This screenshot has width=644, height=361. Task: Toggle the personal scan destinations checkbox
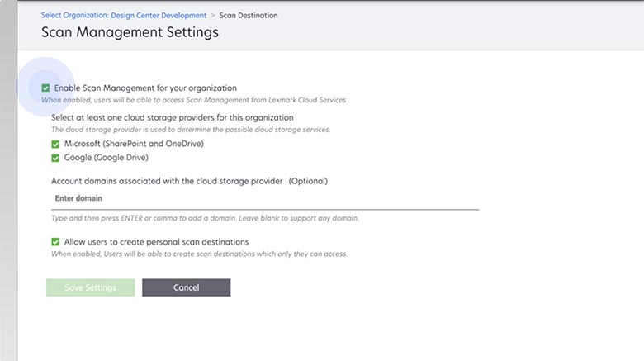56,242
